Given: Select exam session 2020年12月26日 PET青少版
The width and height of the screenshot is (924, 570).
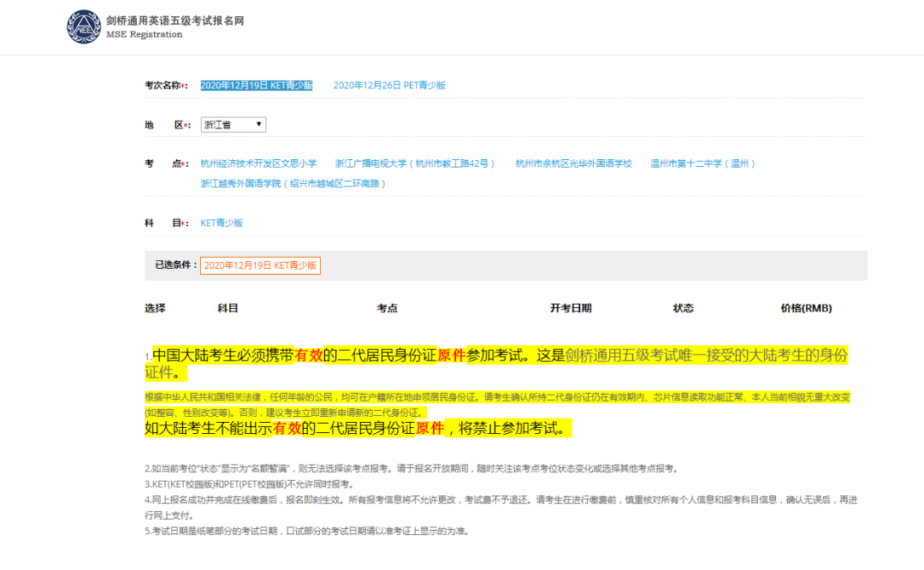Looking at the screenshot, I should [x=389, y=86].
